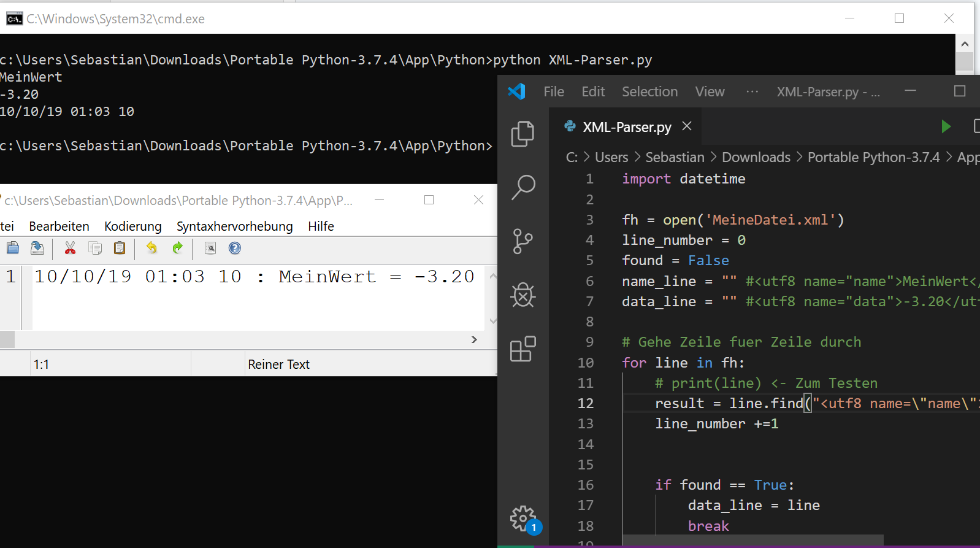This screenshot has width=980, height=548.
Task: Click the paste clipboard icon
Action: [x=120, y=248]
